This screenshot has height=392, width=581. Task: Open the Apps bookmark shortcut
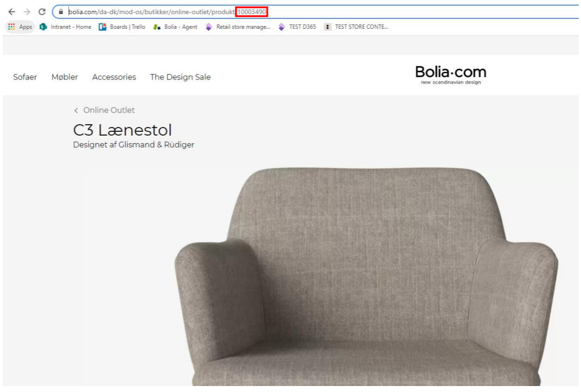[x=21, y=27]
